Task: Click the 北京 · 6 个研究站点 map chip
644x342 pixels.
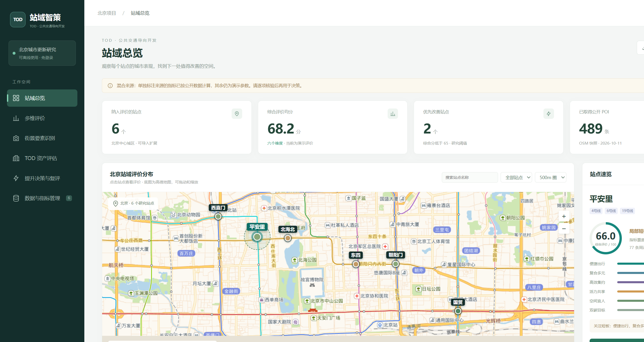Action: (x=133, y=203)
